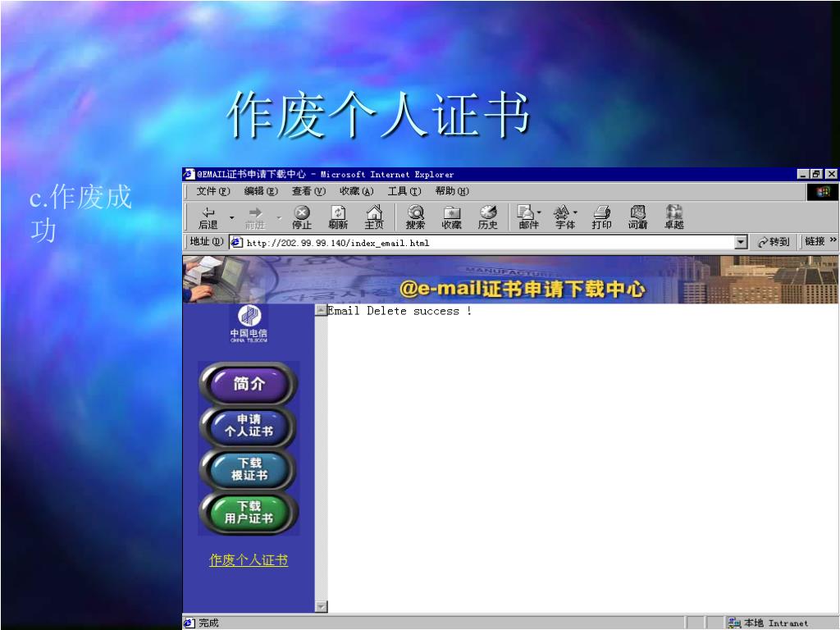Restore the Internet Explorer window
Screen dimensions: 840x630
(816, 174)
